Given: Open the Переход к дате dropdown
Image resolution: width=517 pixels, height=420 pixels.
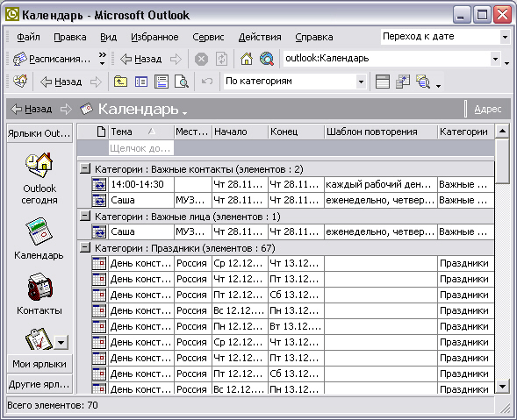Looking at the screenshot, I should (505, 37).
